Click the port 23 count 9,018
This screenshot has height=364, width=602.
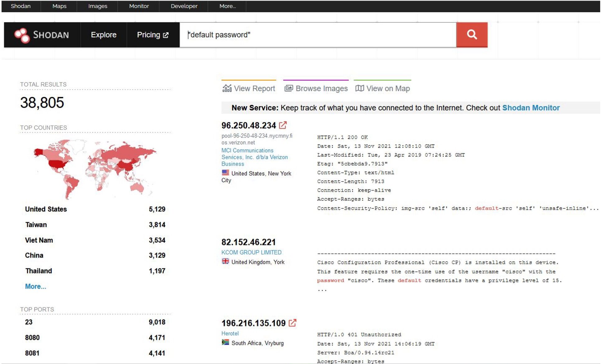[157, 322]
